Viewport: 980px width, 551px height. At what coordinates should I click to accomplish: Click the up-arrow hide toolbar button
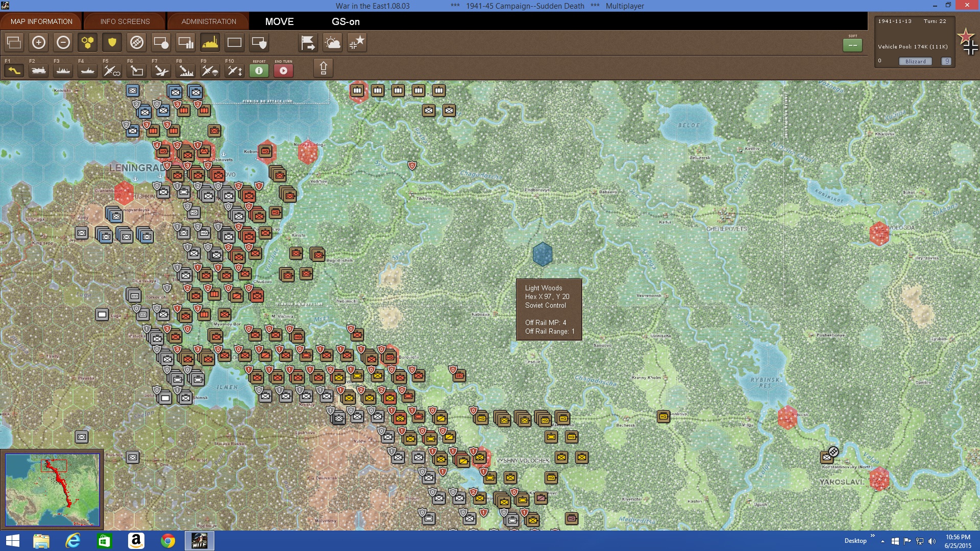tap(323, 68)
